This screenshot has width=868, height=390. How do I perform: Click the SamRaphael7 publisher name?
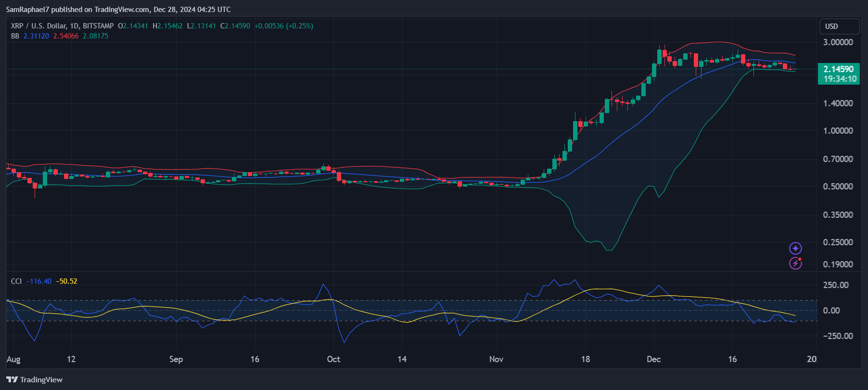pos(27,10)
